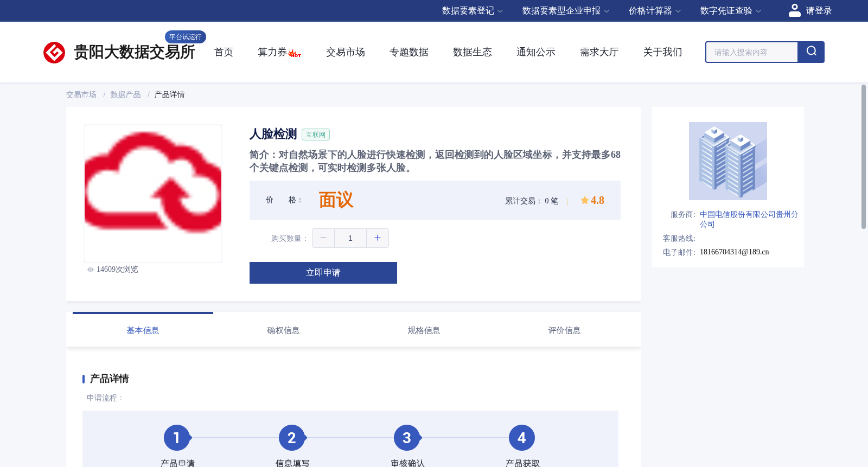This screenshot has width=868, height=467.
Task: Click the purchase quantity number field
Action: click(350, 238)
